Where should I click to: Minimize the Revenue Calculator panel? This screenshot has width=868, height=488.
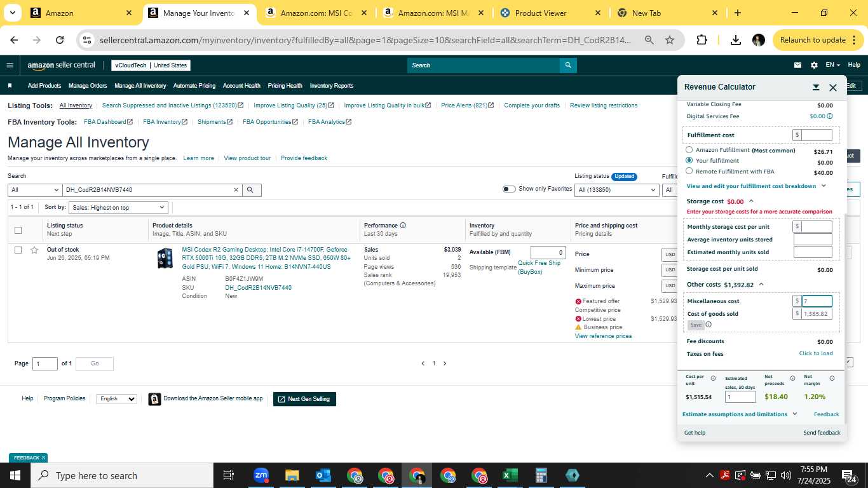816,87
